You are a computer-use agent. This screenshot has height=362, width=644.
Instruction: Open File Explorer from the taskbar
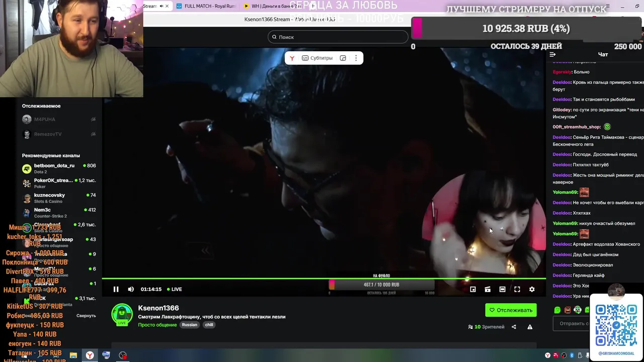[x=73, y=355]
